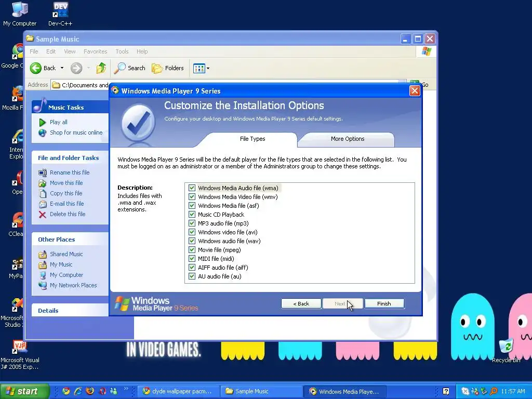This screenshot has height=399, width=532.
Task: Click Move this file task
Action: 66,183
